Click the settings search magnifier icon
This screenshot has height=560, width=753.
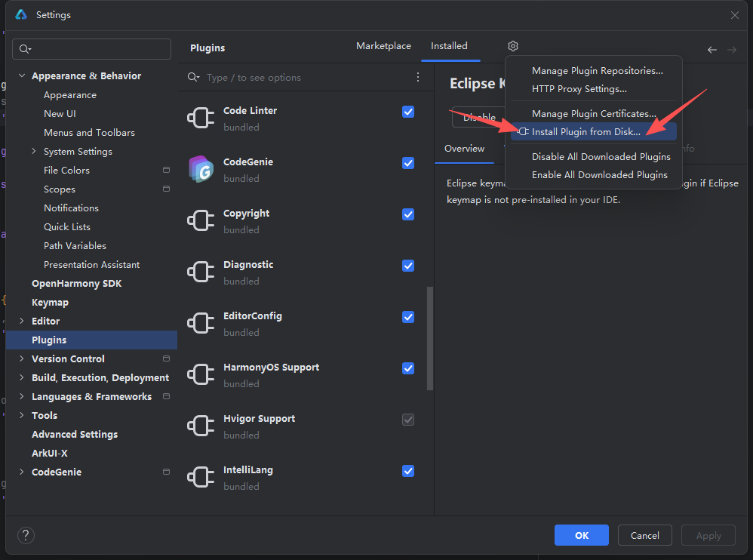point(25,49)
